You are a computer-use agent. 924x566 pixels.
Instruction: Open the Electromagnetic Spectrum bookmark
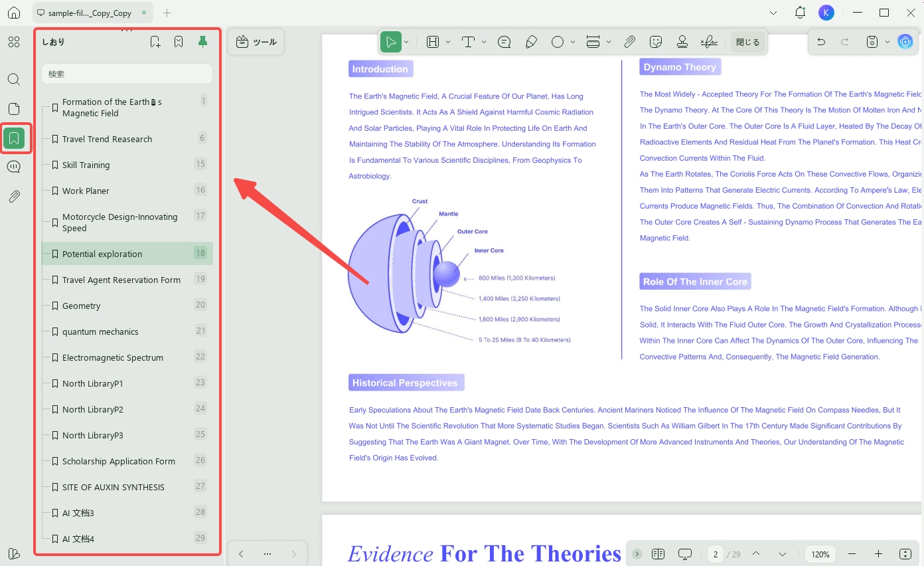point(127,357)
